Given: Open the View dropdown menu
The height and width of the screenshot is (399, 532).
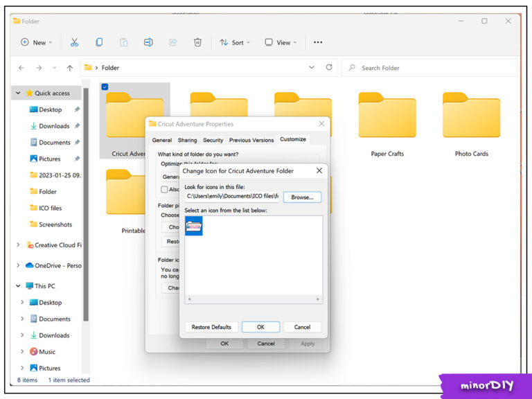Looking at the screenshot, I should coord(281,42).
